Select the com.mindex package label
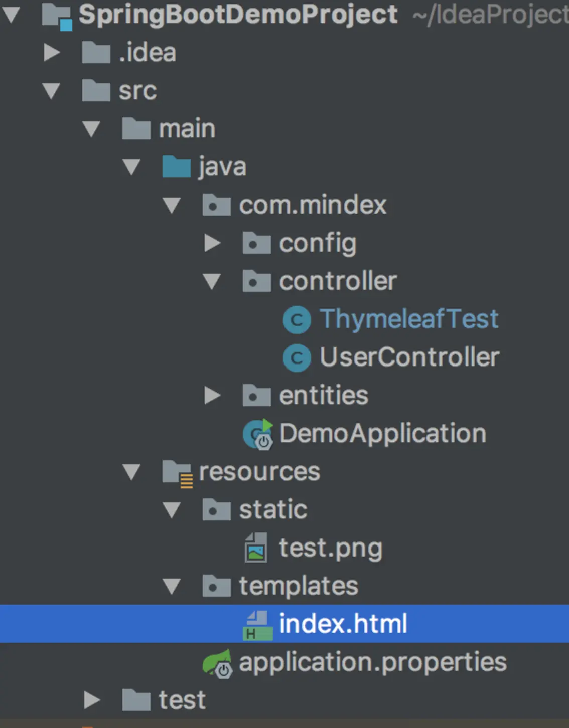569x728 pixels. pyautogui.click(x=313, y=205)
